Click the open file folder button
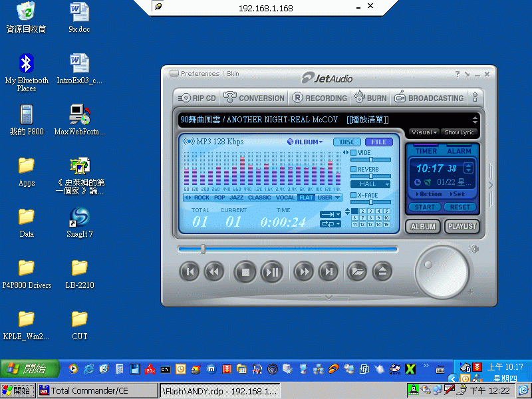The width and height of the screenshot is (532, 399). (357, 271)
